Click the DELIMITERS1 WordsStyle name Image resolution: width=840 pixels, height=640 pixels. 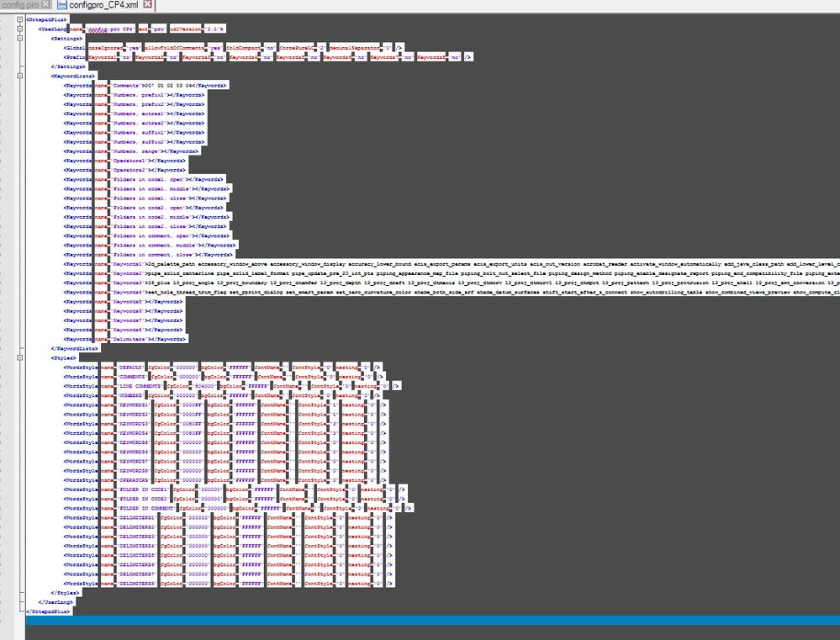(x=136, y=518)
